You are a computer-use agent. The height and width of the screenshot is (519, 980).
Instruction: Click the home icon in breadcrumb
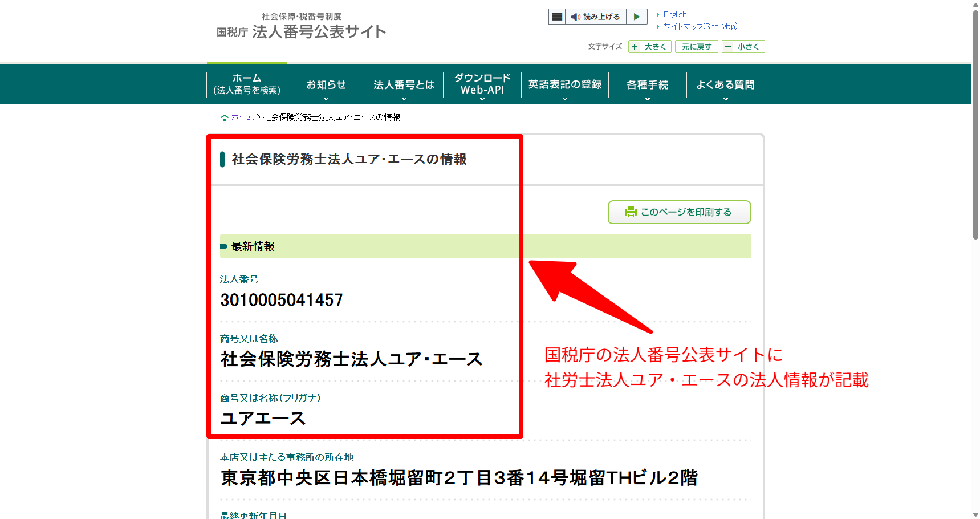click(x=224, y=118)
